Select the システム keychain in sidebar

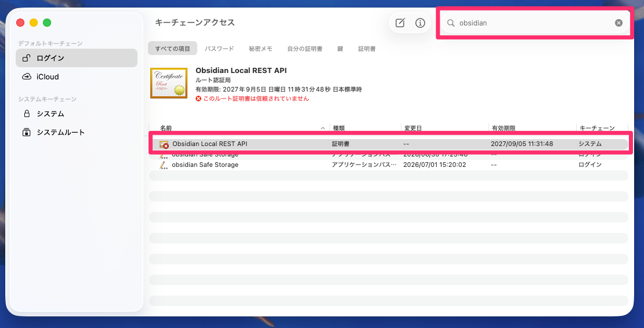[77, 114]
